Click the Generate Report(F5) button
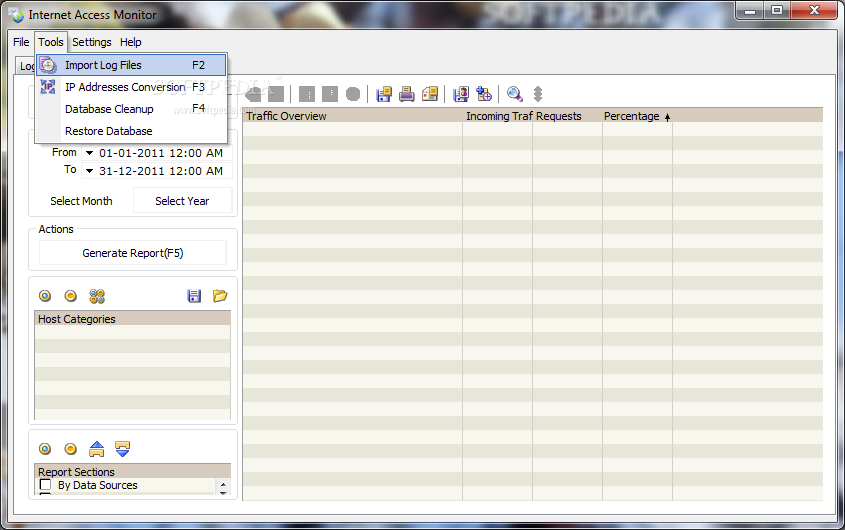Screen dimensions: 845x530 (x=133, y=253)
